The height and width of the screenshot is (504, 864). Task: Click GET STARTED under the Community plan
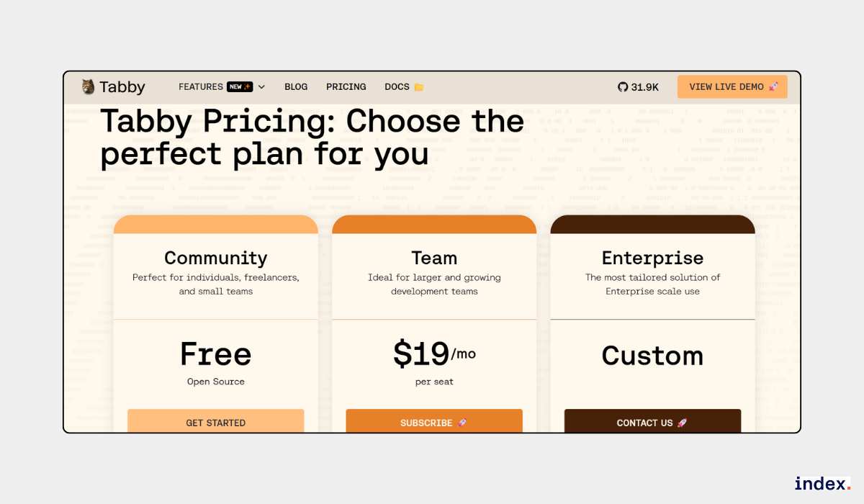[215, 422]
